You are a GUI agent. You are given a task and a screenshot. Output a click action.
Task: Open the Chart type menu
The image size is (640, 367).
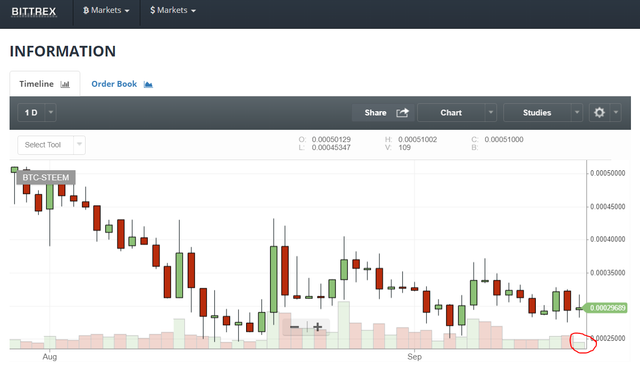(x=451, y=113)
